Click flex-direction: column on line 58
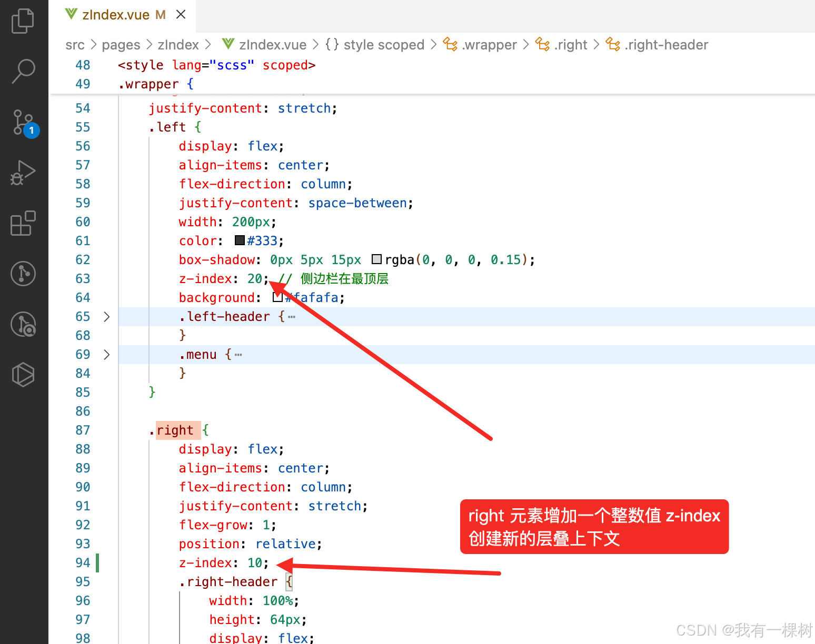Screen dimensions: 815x644 (265, 184)
